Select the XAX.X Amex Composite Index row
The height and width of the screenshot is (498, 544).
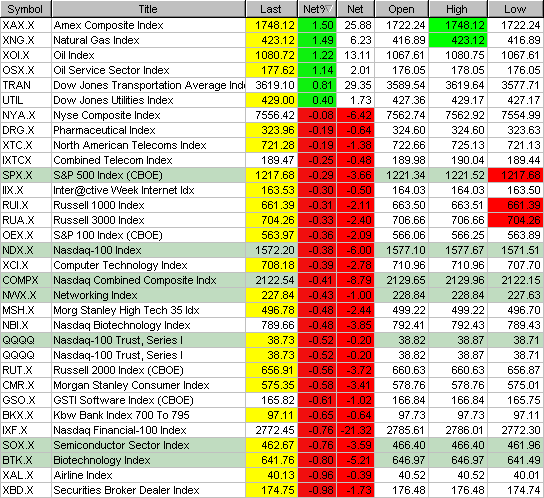[x=272, y=25]
